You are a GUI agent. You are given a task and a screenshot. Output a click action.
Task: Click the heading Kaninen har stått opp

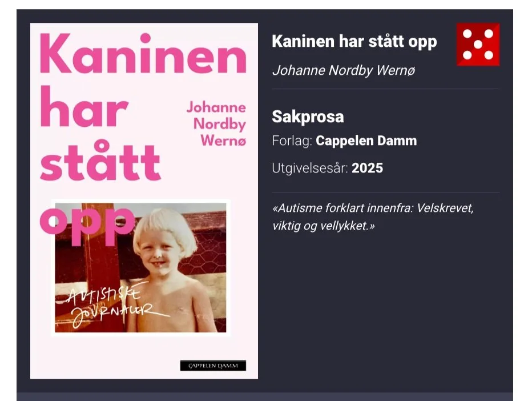click(354, 42)
